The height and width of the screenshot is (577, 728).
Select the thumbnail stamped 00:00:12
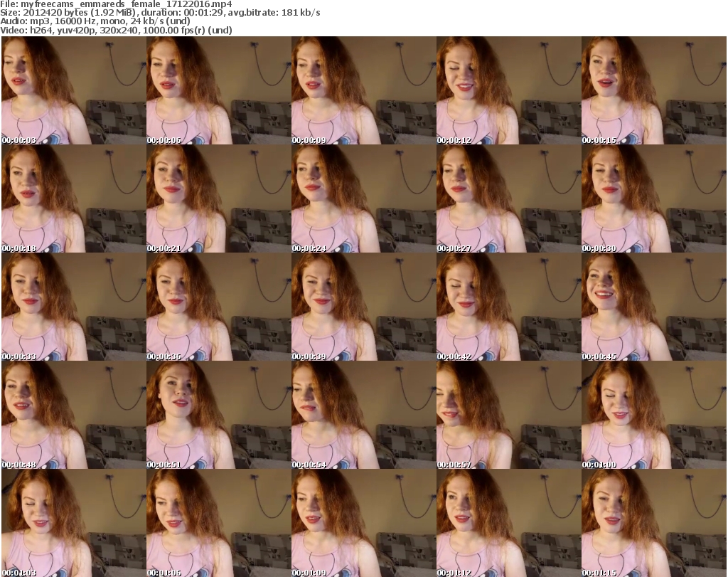point(508,90)
